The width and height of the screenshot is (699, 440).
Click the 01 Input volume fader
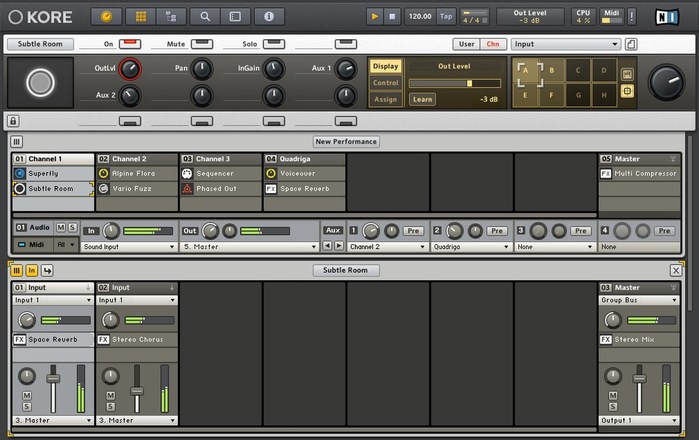click(53, 379)
